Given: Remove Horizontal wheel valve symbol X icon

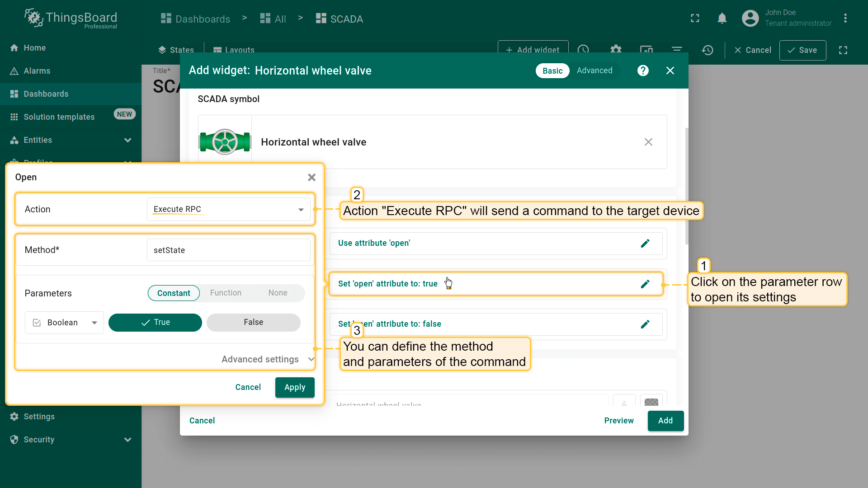Looking at the screenshot, I should 648,142.
